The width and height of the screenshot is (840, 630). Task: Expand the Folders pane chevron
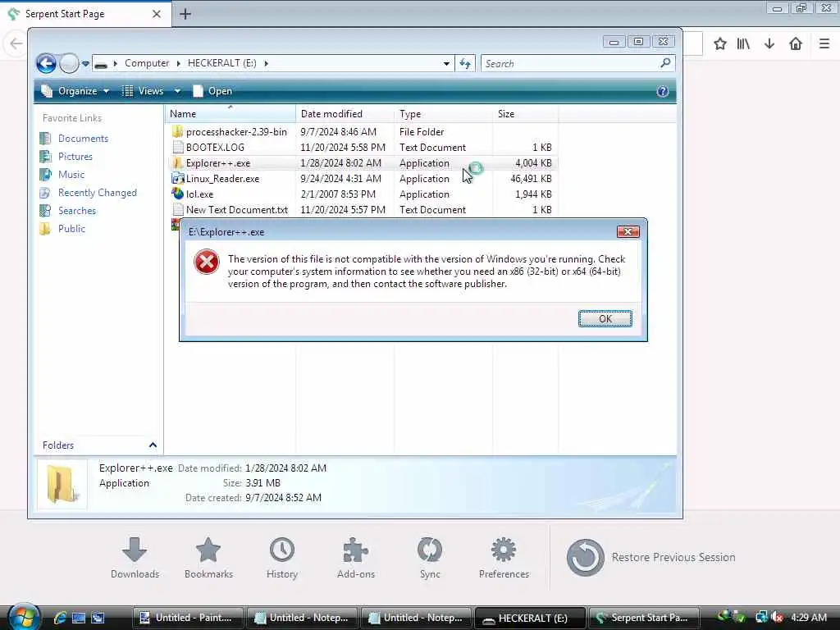click(153, 445)
